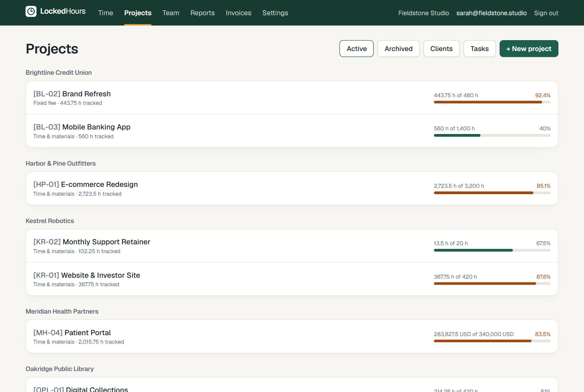Click the Brand Refresh budget progress bar
Image resolution: width=584 pixels, height=392 pixels.
click(492, 102)
